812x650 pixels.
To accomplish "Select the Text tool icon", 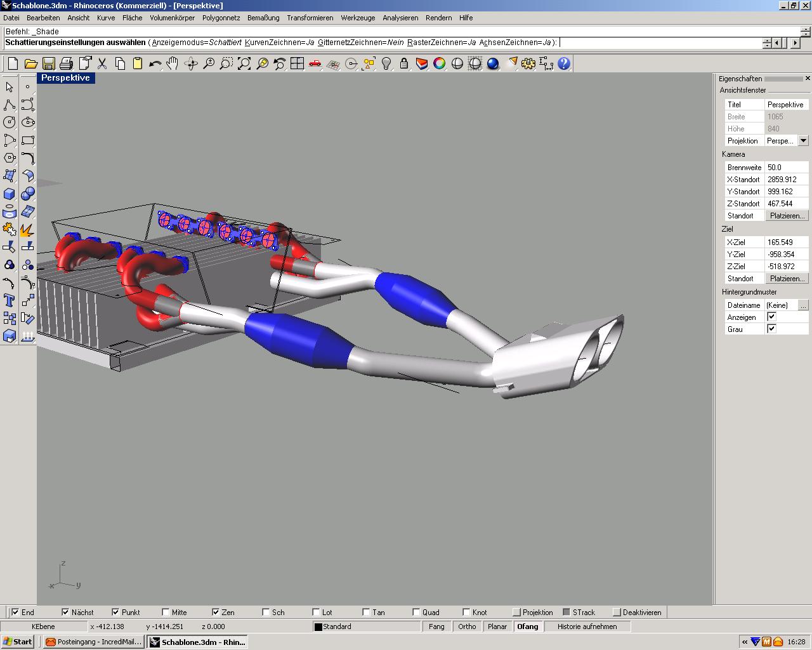I will [x=10, y=300].
